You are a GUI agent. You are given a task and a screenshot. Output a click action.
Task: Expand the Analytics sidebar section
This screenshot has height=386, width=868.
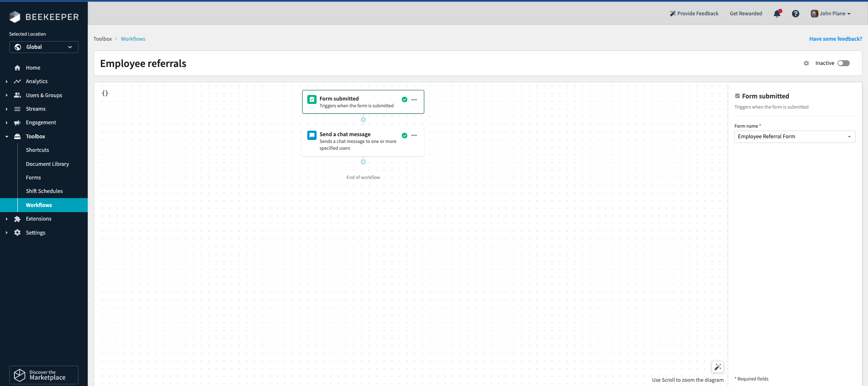[6, 81]
